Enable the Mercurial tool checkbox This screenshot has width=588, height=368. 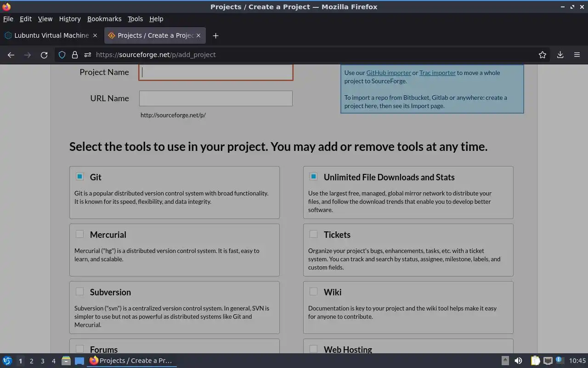[x=79, y=234]
